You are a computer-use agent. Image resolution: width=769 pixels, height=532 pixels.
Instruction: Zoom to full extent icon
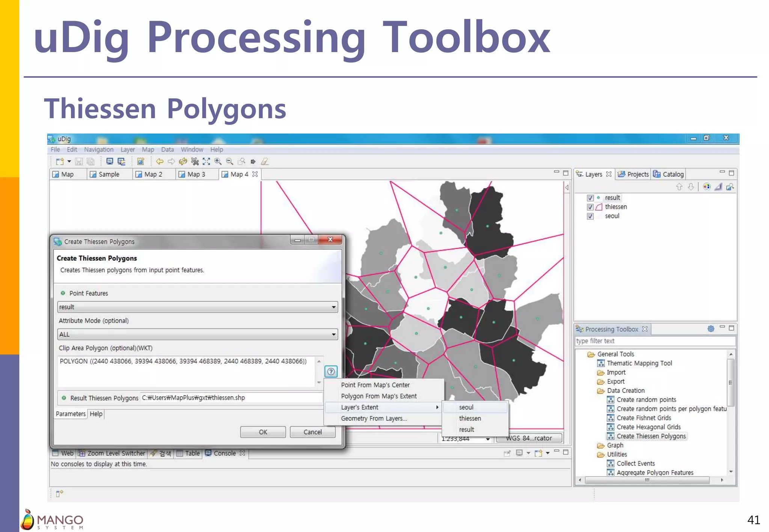[206, 162]
